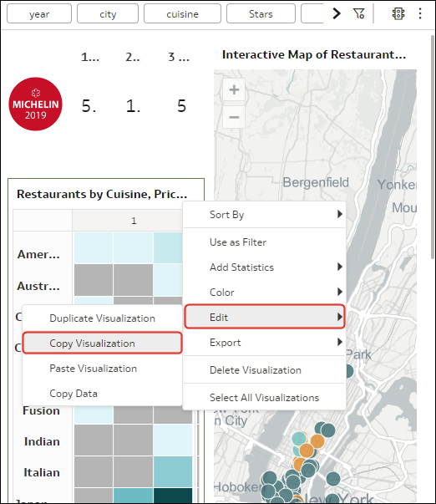Open the auto-apply data settings icon
Viewport: 436px width, 504px height.
click(x=398, y=13)
